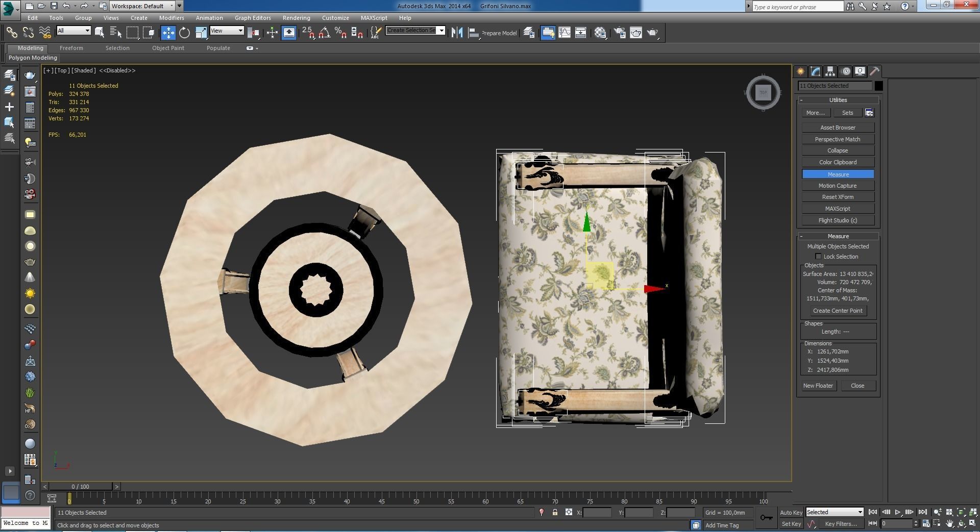
Task: Click the Mirror tool icon
Action: coord(457,33)
